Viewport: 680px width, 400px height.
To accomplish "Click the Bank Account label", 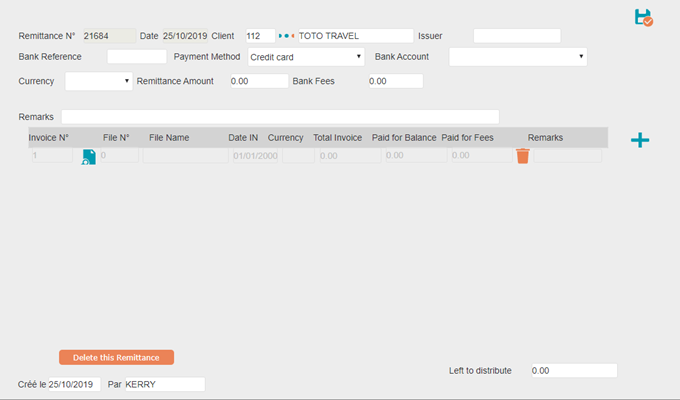I will tap(402, 56).
